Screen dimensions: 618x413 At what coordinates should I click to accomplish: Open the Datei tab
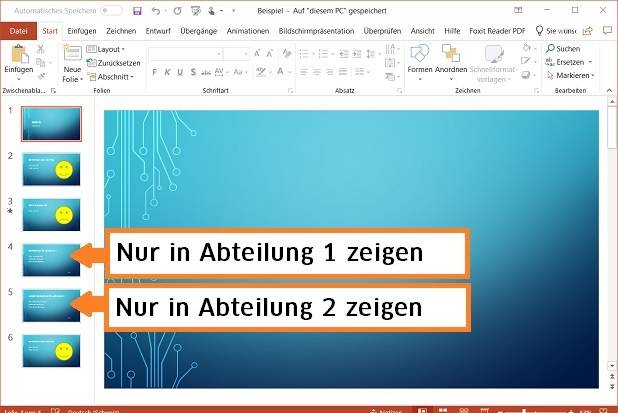point(19,31)
